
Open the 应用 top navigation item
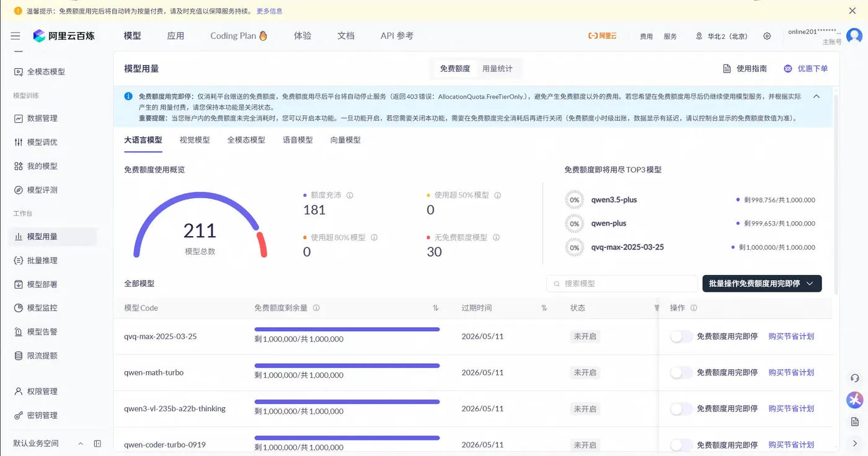tap(175, 36)
